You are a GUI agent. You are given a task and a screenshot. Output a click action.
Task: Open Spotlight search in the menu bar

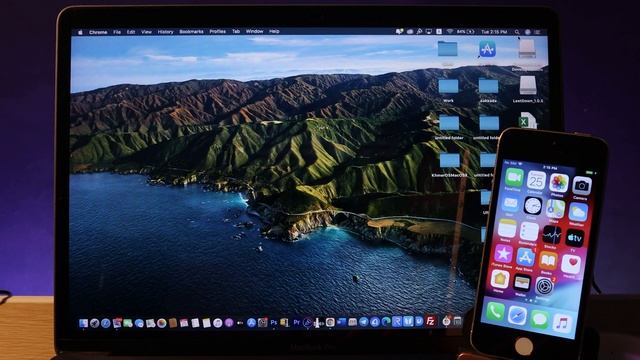[517, 31]
